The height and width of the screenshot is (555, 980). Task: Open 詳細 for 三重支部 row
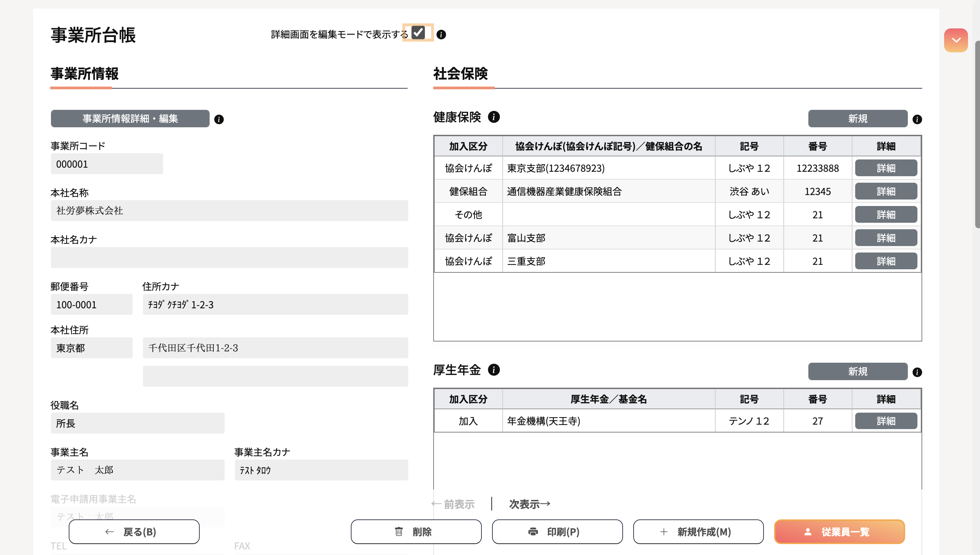tap(886, 261)
